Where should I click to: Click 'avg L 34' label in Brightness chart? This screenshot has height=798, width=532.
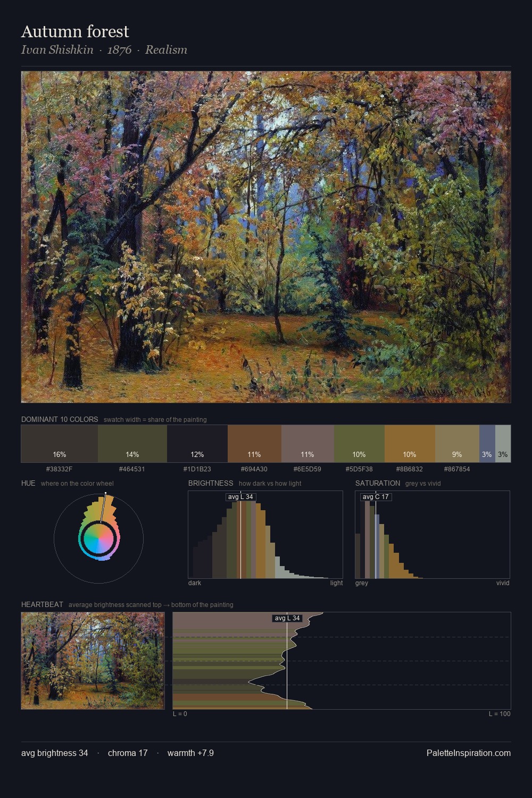(241, 497)
